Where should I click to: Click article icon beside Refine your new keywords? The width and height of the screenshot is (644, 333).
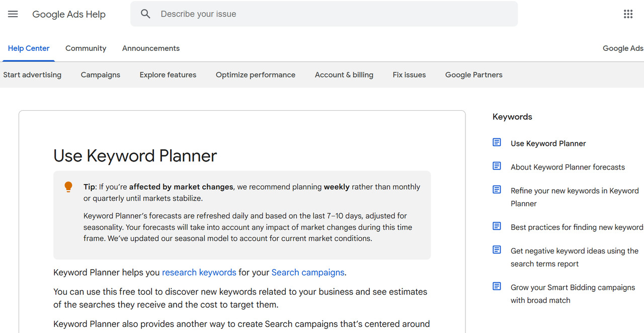(x=497, y=190)
